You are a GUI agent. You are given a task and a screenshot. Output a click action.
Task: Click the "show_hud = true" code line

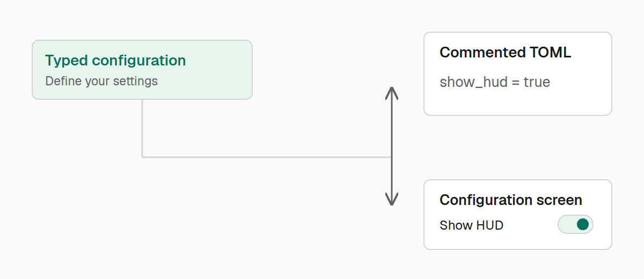click(x=495, y=82)
